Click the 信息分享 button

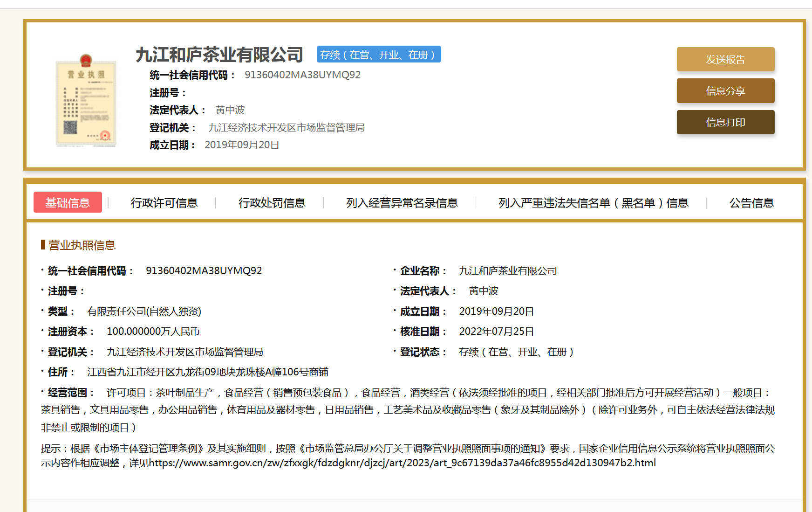pyautogui.click(x=725, y=91)
